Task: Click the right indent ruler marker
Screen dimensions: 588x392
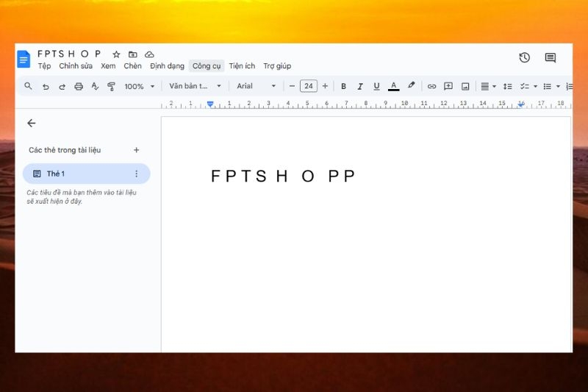Action: coord(521,104)
